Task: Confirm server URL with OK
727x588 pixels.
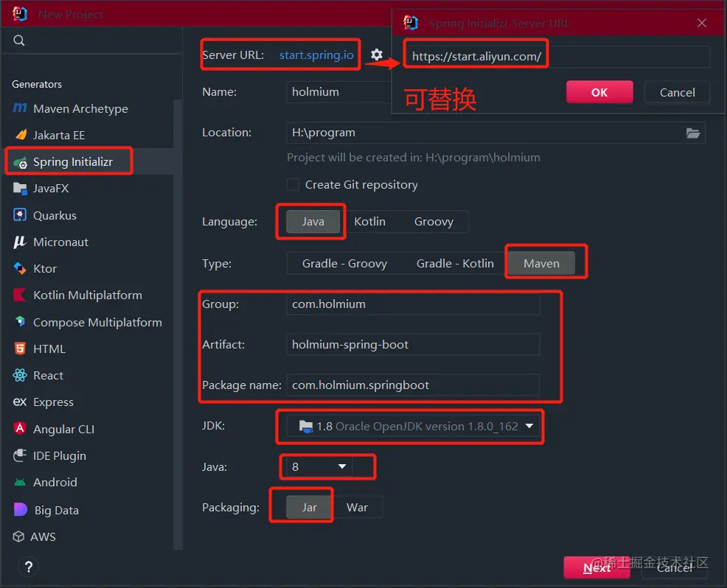Action: pyautogui.click(x=599, y=92)
